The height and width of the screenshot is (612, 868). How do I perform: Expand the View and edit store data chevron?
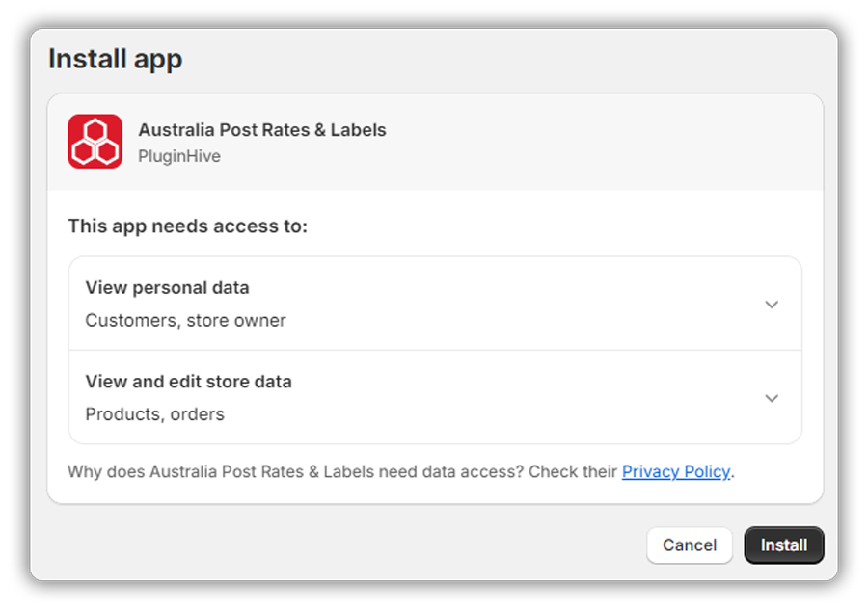(772, 398)
